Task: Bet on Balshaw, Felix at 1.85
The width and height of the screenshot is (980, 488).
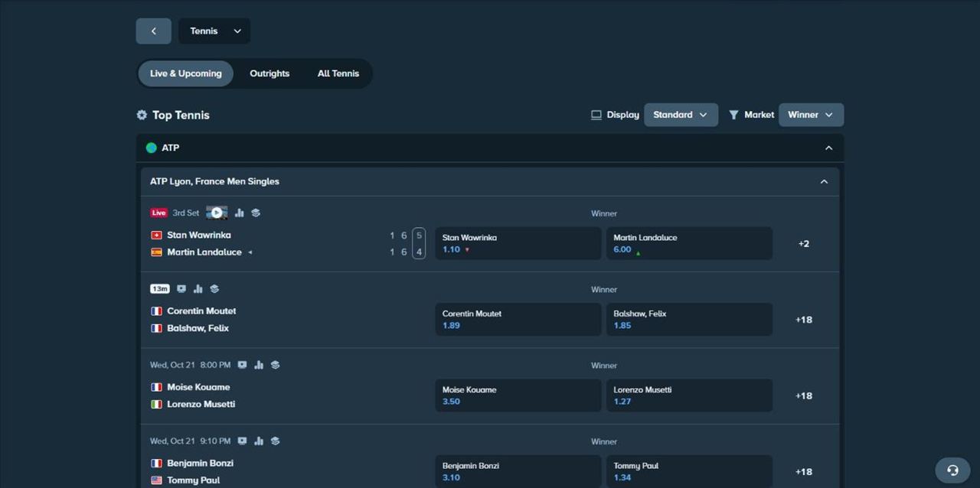Action: [x=689, y=319]
